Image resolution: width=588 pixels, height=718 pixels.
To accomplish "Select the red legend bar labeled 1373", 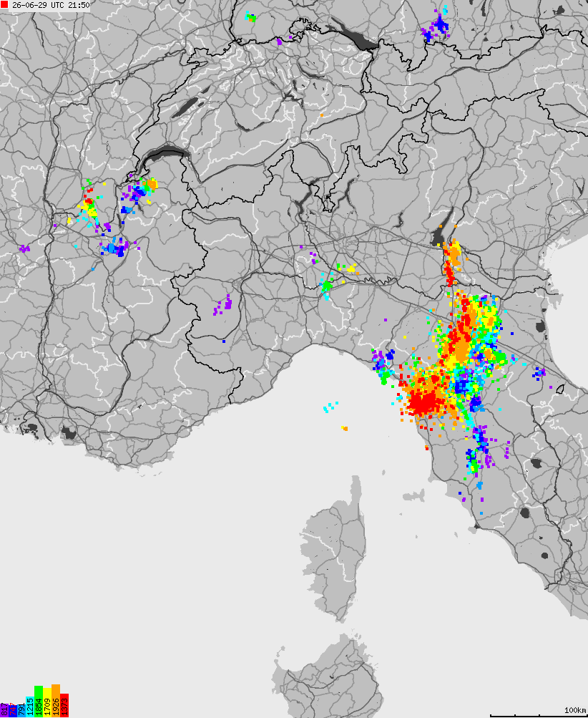I will point(64,705).
